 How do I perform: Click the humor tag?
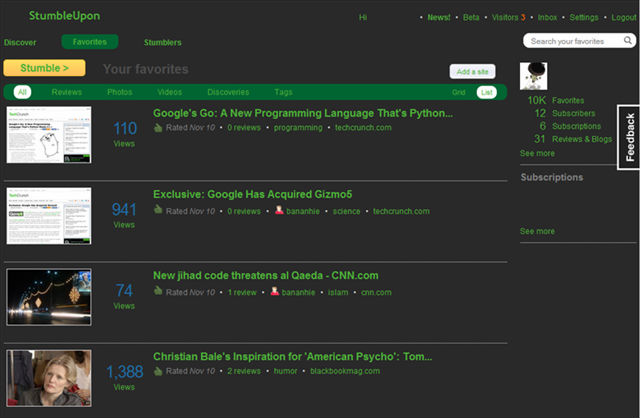285,371
